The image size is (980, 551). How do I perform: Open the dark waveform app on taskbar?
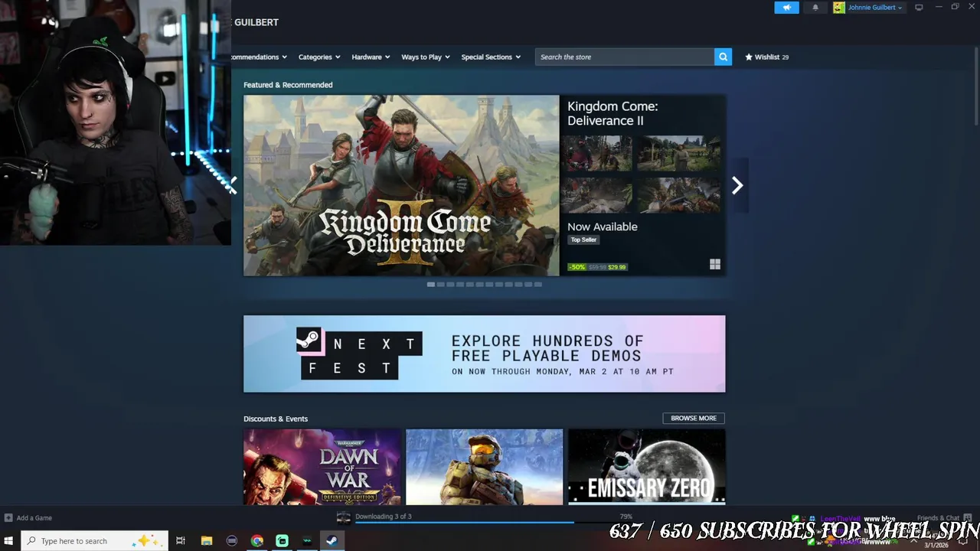(x=307, y=541)
